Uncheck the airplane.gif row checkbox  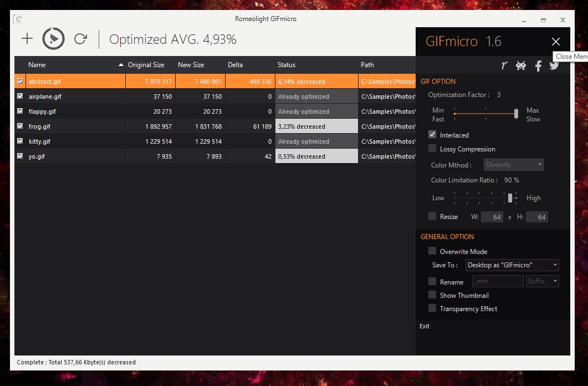[20, 96]
